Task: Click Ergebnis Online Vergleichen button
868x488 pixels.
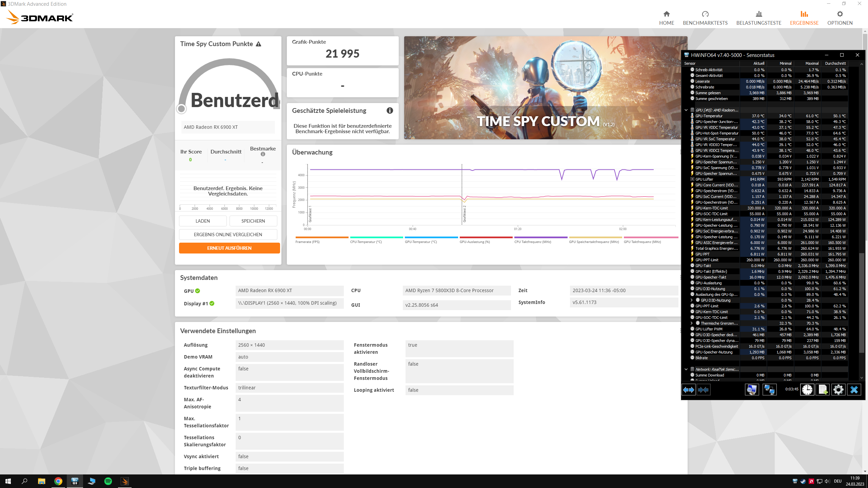Action: [x=228, y=235]
